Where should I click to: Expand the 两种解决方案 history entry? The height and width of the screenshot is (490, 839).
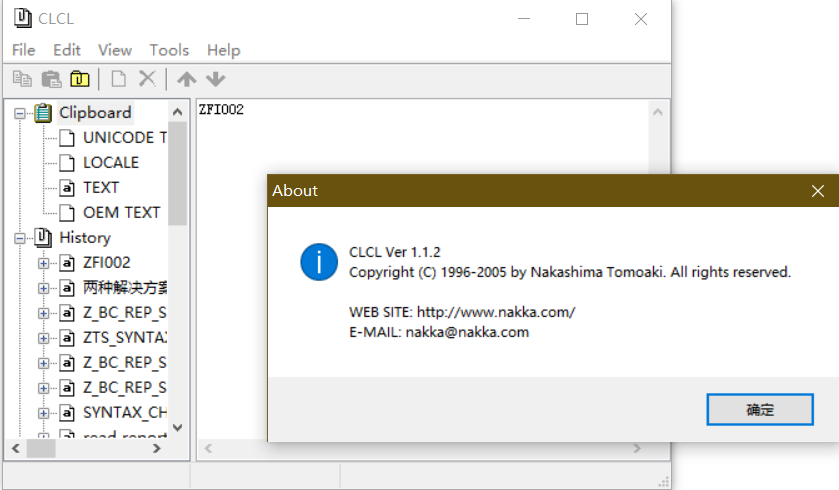click(43, 288)
